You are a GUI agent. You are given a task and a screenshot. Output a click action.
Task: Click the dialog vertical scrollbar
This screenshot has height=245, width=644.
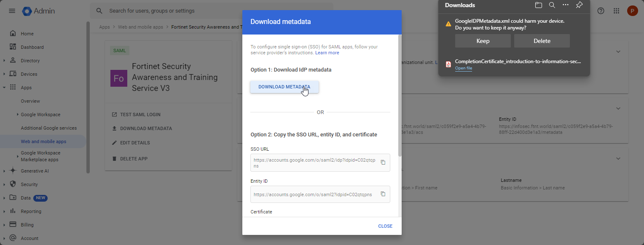pyautogui.click(x=400, y=96)
